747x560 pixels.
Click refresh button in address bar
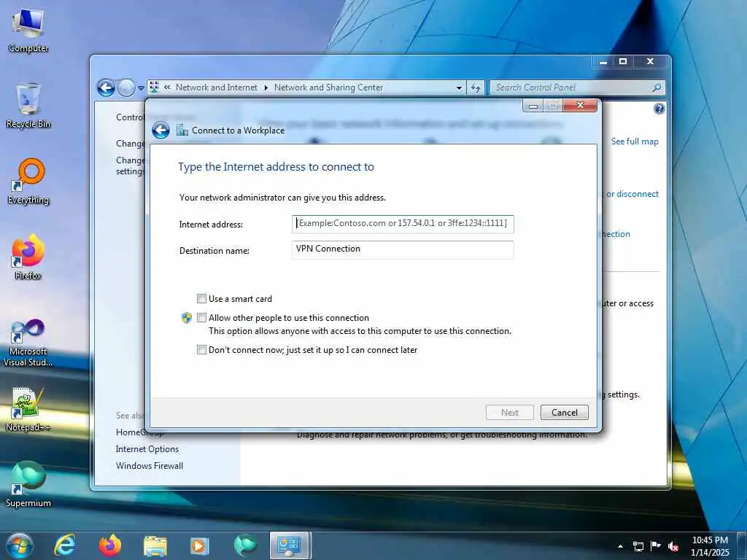(x=476, y=87)
